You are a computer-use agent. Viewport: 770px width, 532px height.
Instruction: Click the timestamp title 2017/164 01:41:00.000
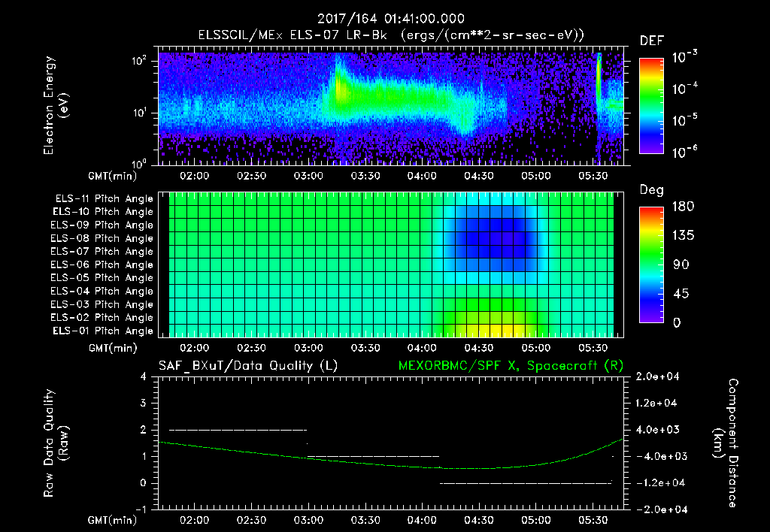(391, 19)
